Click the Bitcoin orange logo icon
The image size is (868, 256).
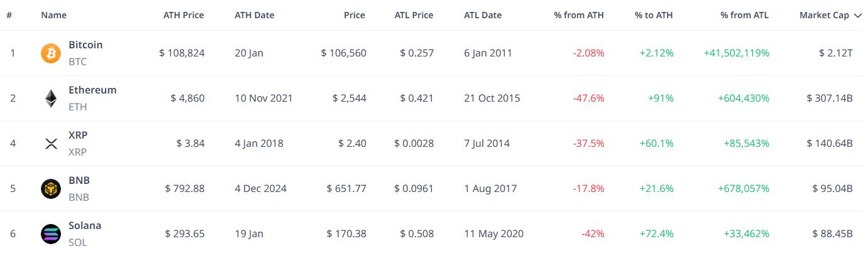click(x=51, y=53)
